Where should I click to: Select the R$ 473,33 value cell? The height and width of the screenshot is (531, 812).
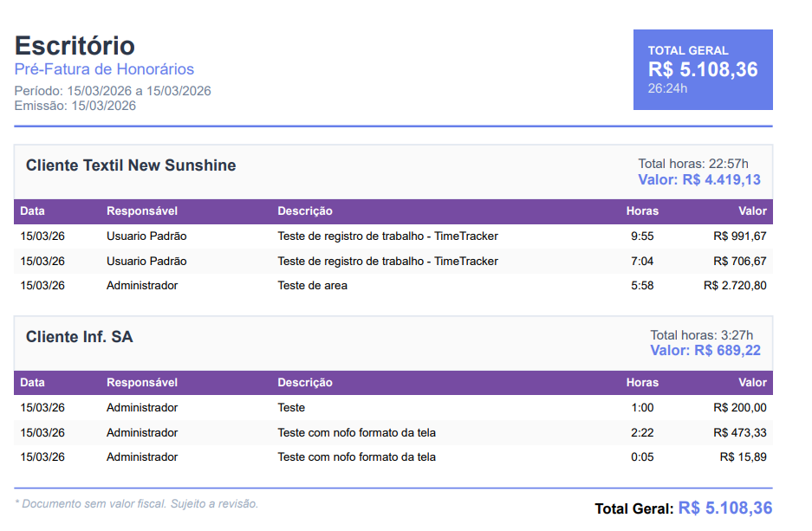coord(739,432)
